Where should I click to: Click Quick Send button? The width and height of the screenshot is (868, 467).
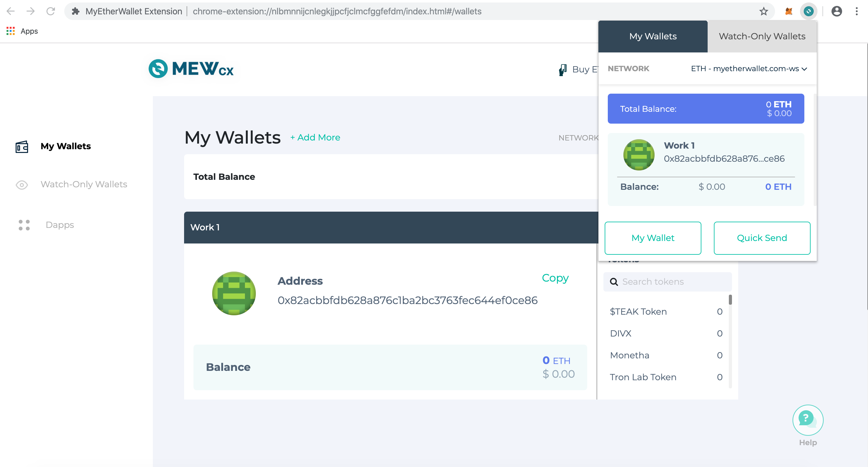point(762,238)
